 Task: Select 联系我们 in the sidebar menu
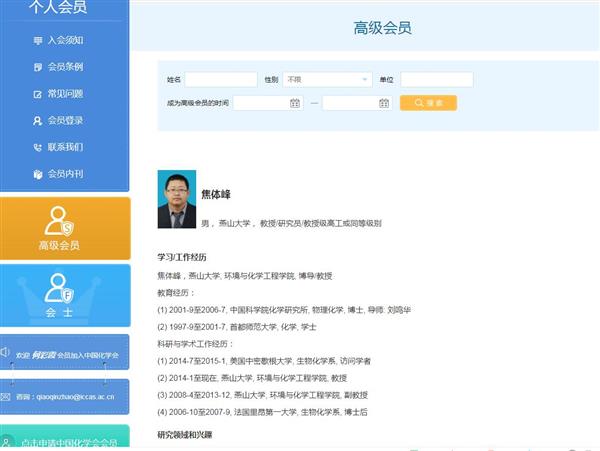[65, 148]
